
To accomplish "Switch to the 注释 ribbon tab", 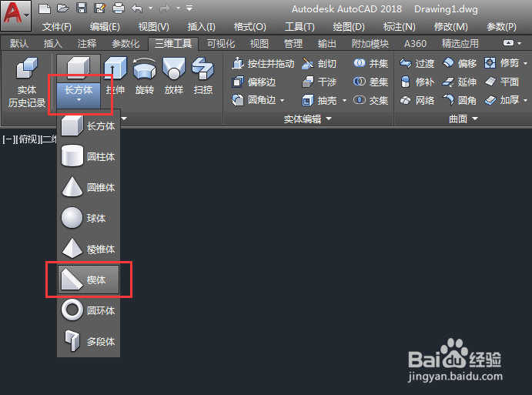I will pos(87,43).
